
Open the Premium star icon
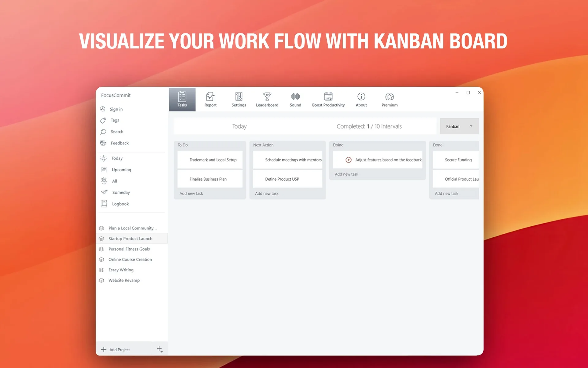pos(390,97)
